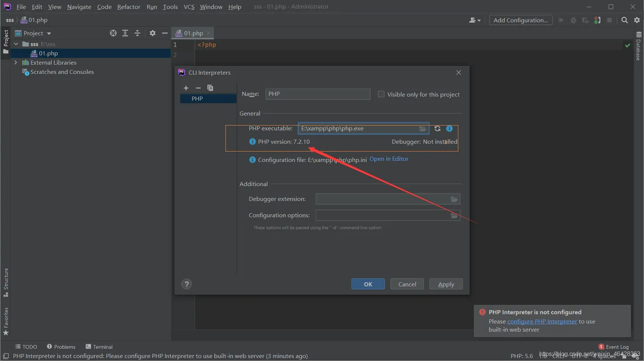This screenshot has width=644, height=361.
Task: Click Run with Coverage icon
Action: coord(585,20)
